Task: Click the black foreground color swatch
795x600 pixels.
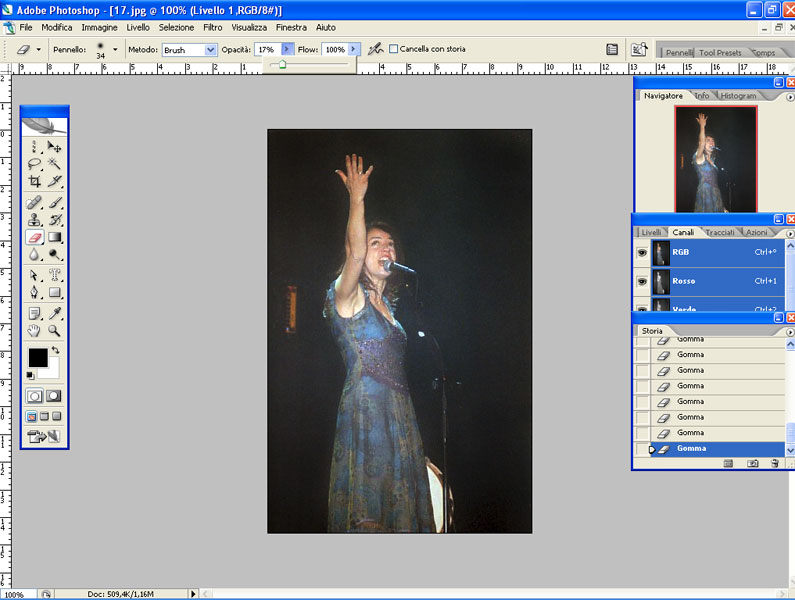Action: pos(38,357)
